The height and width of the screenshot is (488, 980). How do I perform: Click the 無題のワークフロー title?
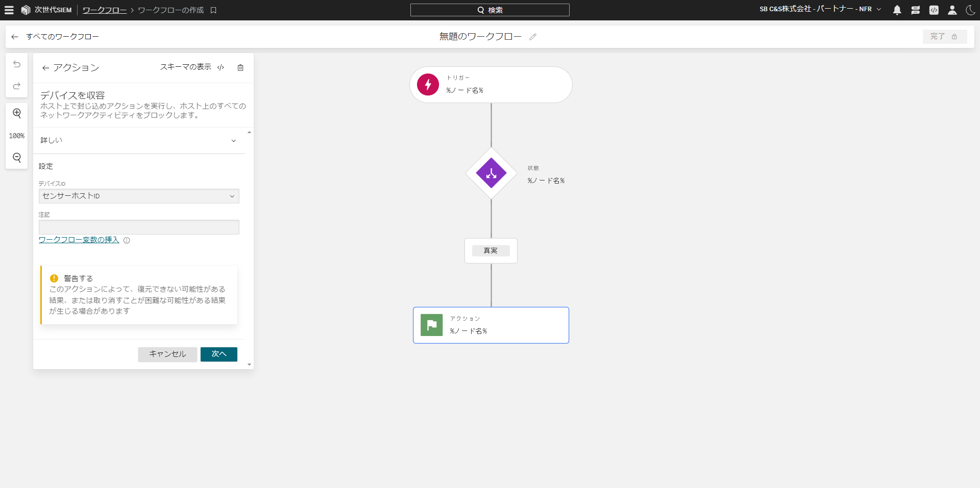(480, 37)
